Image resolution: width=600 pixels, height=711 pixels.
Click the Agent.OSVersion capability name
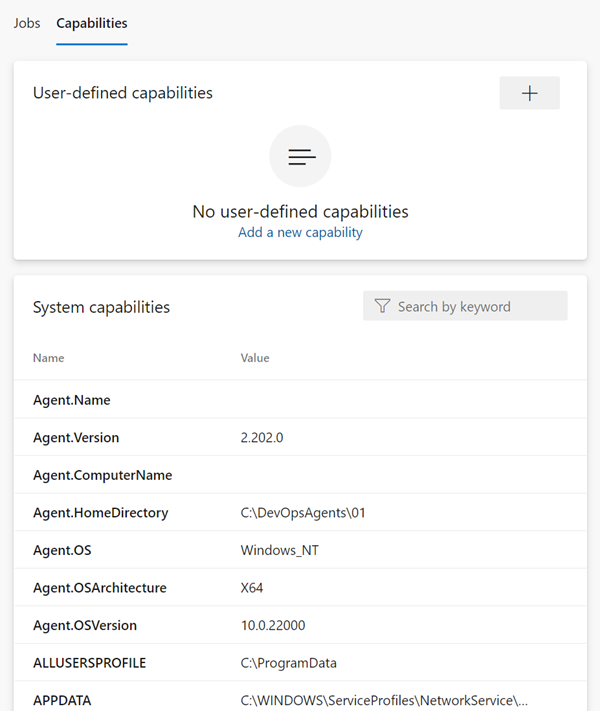tap(85, 625)
